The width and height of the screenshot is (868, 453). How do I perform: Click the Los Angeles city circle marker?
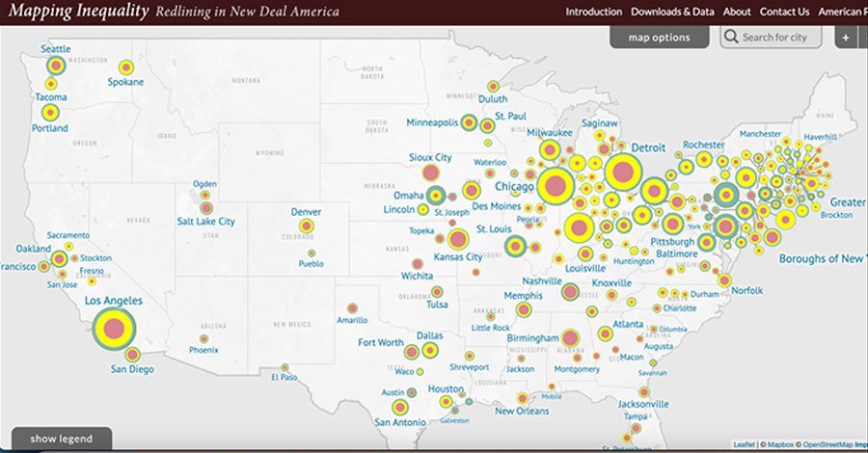(x=114, y=329)
